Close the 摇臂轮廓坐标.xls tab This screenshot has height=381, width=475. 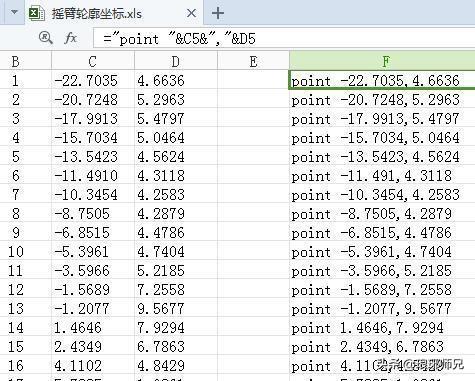click(x=191, y=13)
